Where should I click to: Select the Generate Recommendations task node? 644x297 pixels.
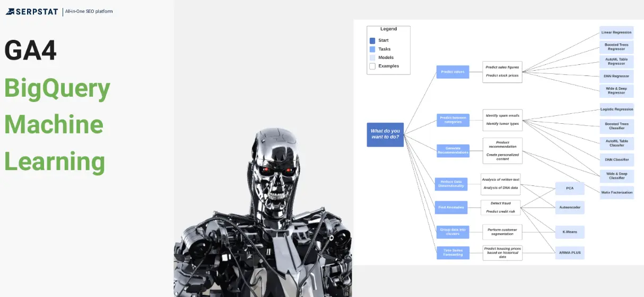pyautogui.click(x=452, y=150)
